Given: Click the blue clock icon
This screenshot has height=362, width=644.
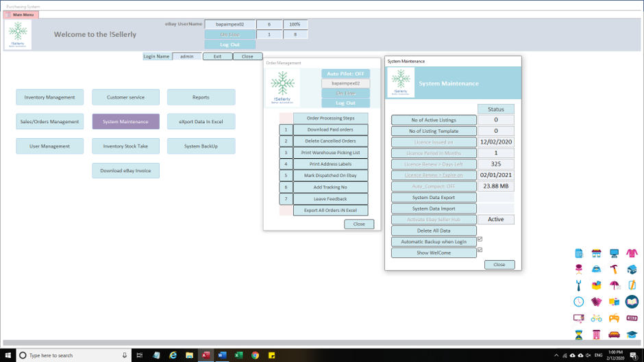Looking at the screenshot, I should [579, 302].
